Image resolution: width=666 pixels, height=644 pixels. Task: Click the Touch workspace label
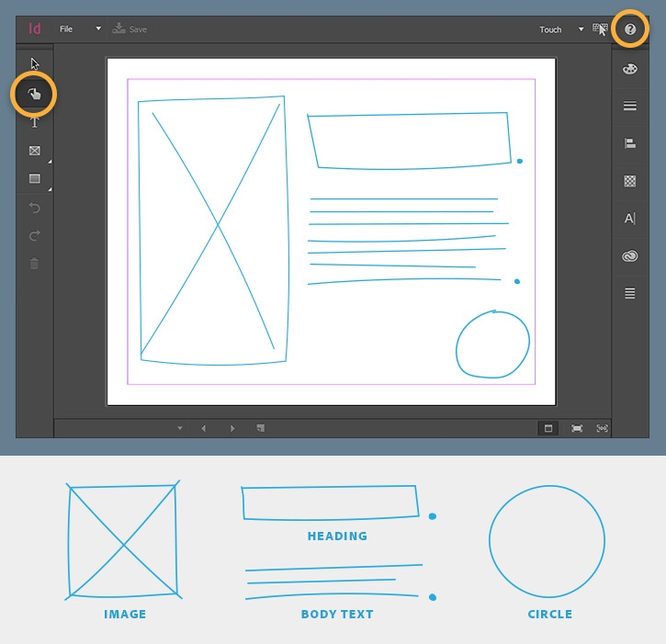pyautogui.click(x=550, y=29)
